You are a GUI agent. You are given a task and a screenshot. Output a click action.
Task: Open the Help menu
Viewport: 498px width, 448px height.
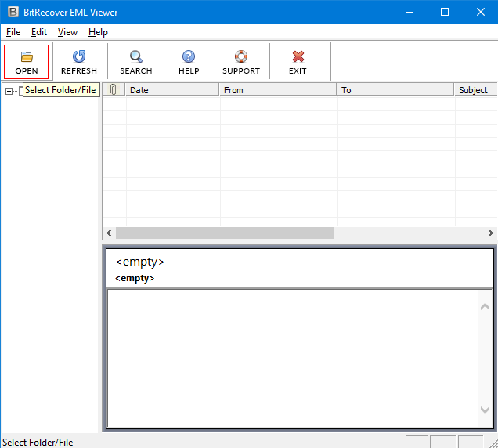pyautogui.click(x=98, y=32)
